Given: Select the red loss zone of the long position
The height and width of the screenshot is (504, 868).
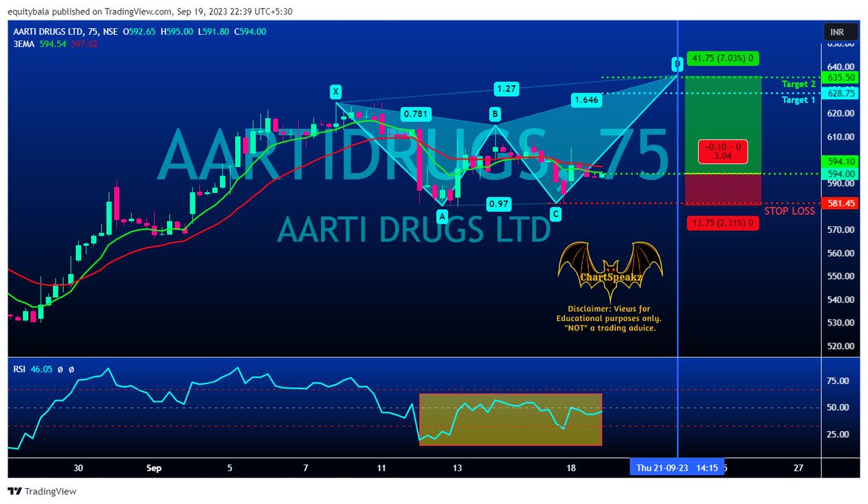Looking at the screenshot, I should coord(723,189).
